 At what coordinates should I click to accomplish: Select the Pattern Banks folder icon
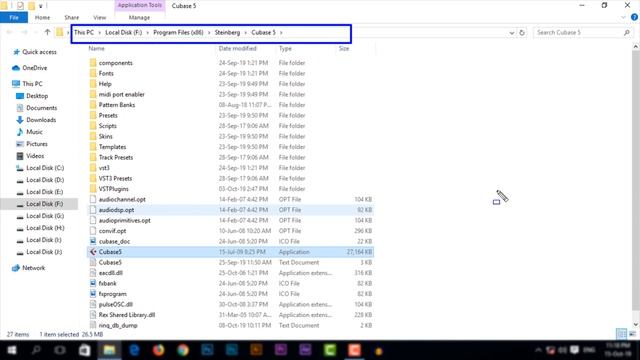pos(93,105)
